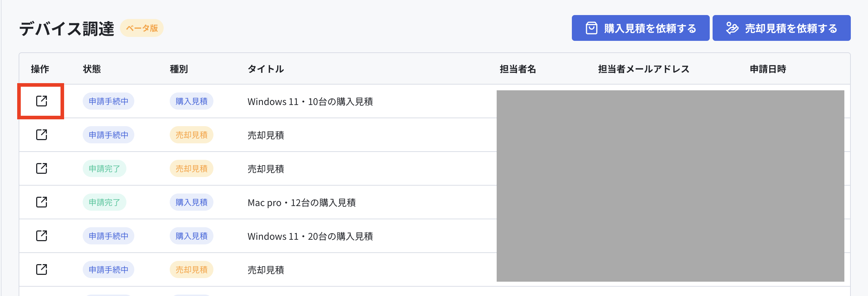This screenshot has height=296, width=868.
Task: Click the 状態 column header
Action: (92, 69)
